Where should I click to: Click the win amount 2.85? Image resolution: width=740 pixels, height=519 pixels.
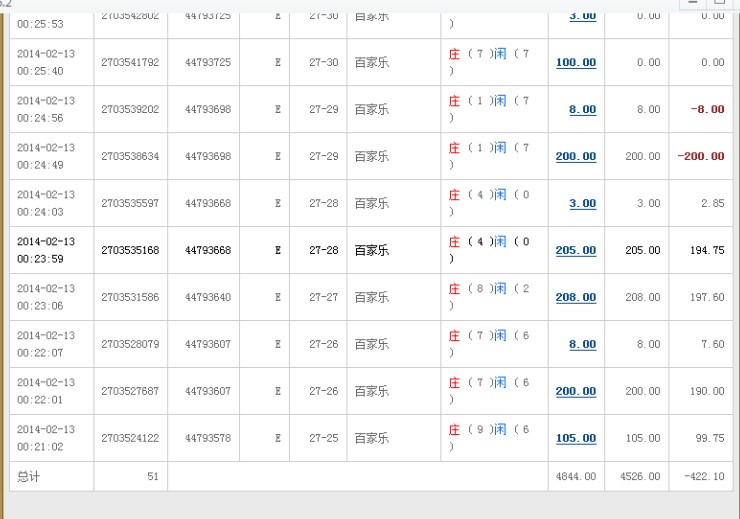click(x=713, y=203)
